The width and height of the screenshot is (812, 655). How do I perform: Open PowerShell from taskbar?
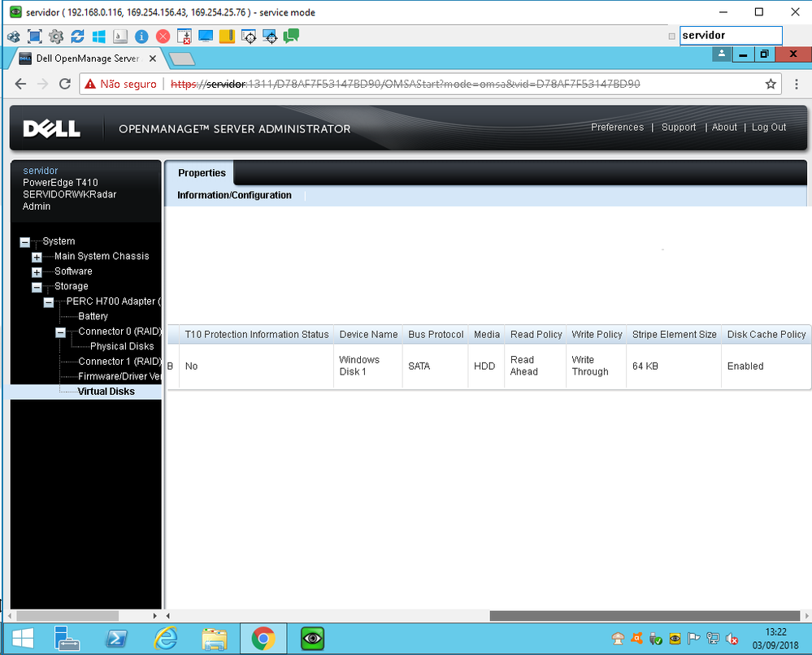(x=116, y=639)
